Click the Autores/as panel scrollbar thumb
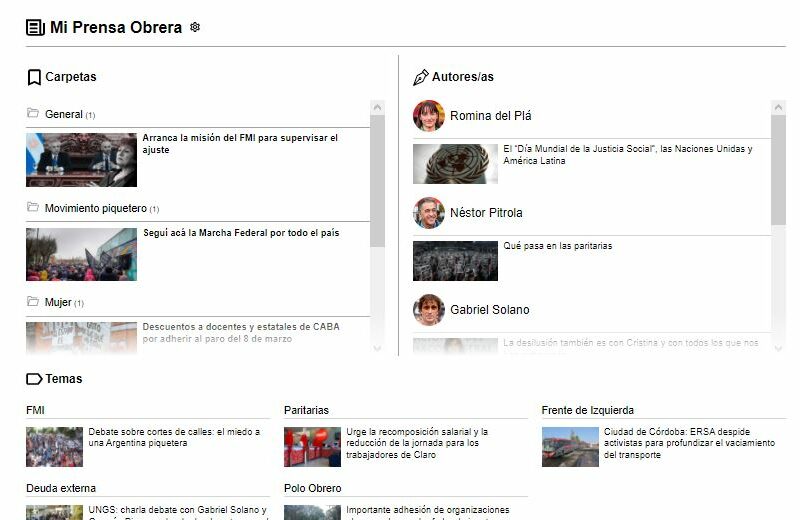This screenshot has width=800, height=520. 778,168
